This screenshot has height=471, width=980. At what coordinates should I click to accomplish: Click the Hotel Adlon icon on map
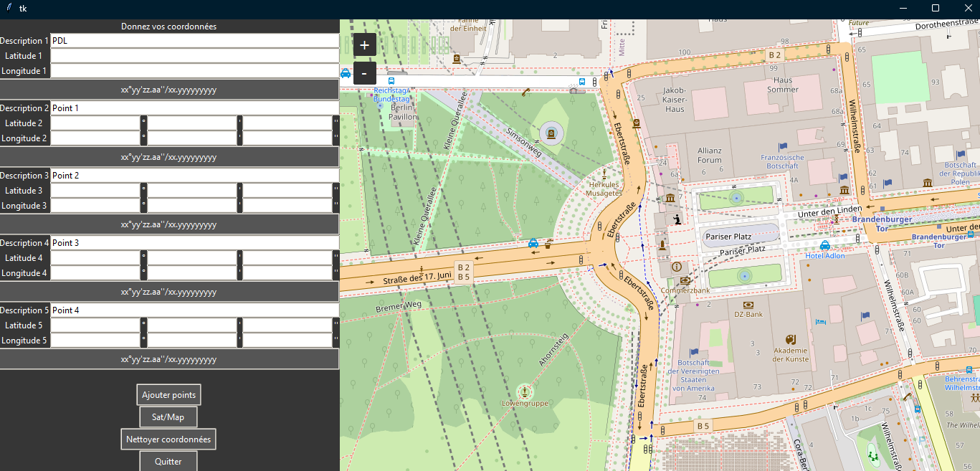tap(825, 246)
